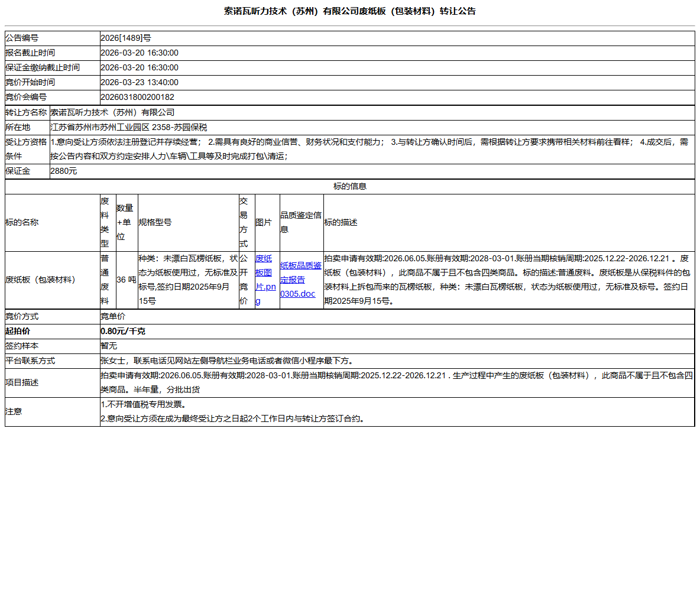The image size is (700, 594).
Task: Click the 36 吨 quantity cell
Action: click(x=125, y=280)
